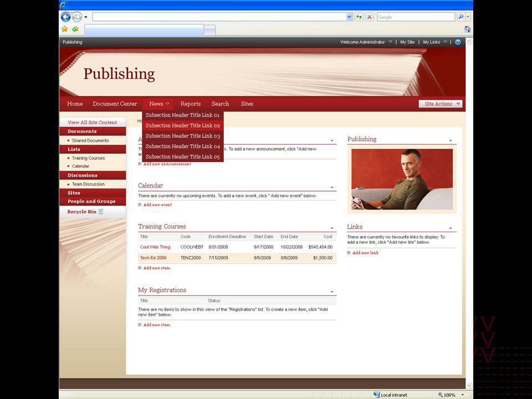Click the plus icon beside Add new event
532x399 pixels.
tap(140, 204)
